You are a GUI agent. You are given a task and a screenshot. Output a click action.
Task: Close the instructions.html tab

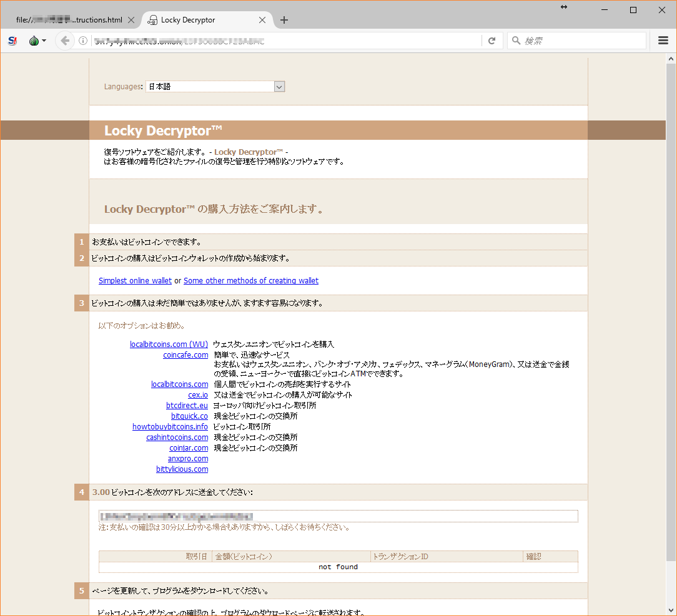click(131, 20)
